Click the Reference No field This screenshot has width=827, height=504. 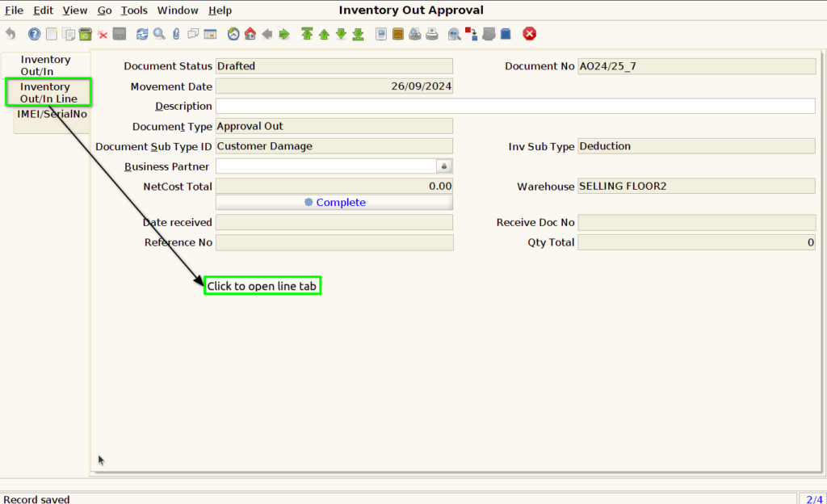pos(334,242)
